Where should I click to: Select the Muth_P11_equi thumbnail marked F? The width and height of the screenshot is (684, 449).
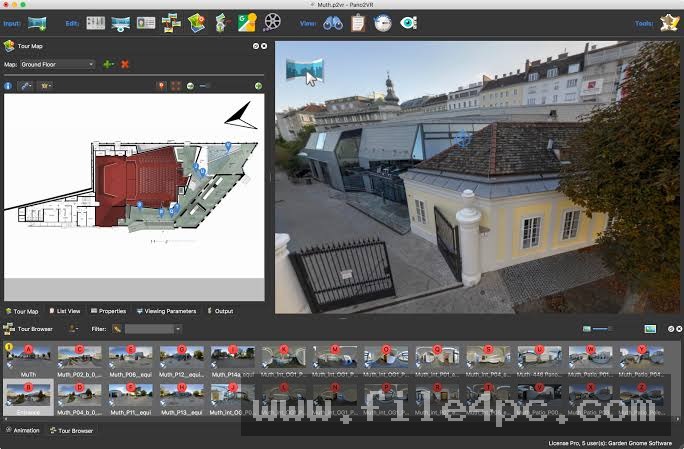coord(130,398)
